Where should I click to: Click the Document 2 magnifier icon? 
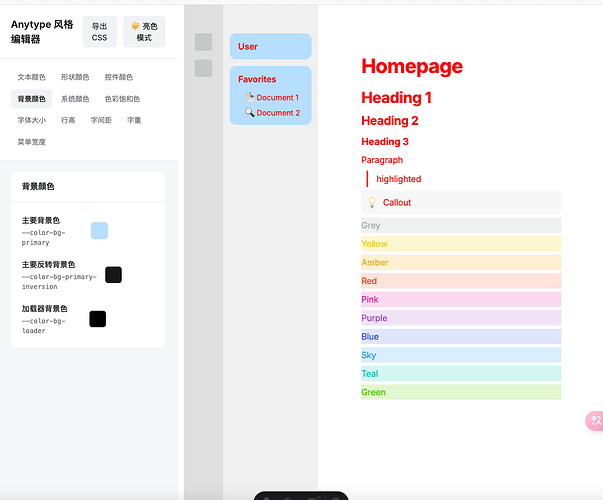250,112
